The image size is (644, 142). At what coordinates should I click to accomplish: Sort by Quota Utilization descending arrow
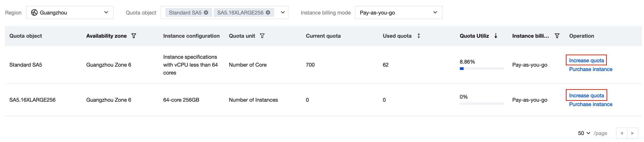(496, 36)
